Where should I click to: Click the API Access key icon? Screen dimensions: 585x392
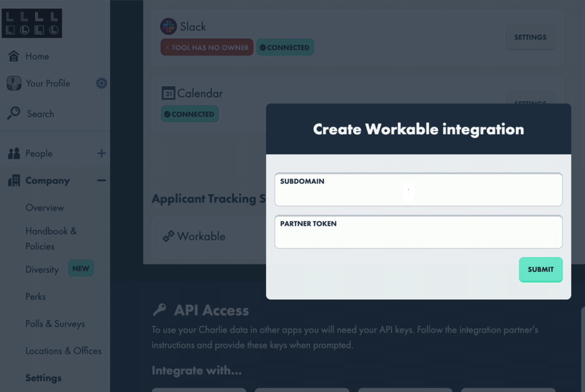[160, 310]
